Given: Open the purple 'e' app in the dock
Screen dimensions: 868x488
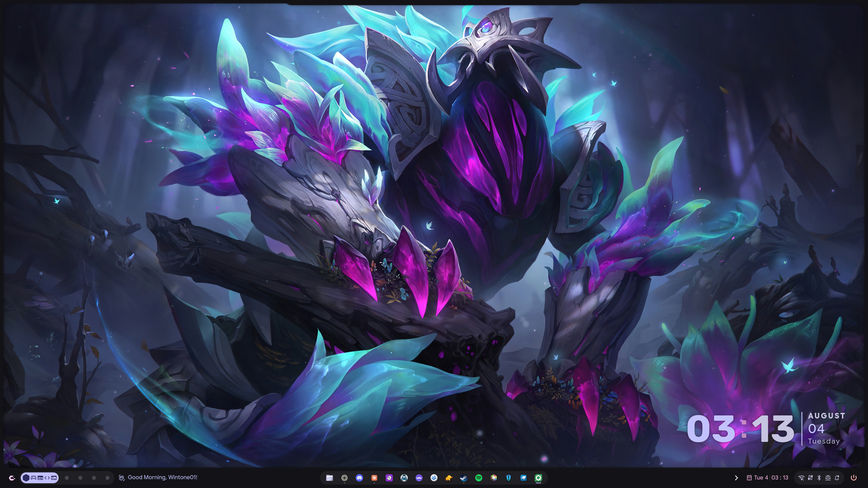Looking at the screenshot, I should click(389, 478).
